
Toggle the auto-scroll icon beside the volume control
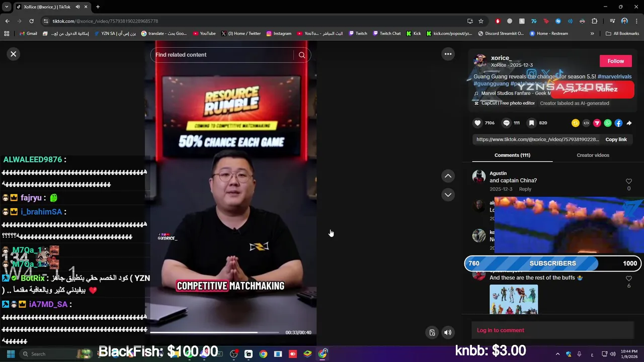432,332
